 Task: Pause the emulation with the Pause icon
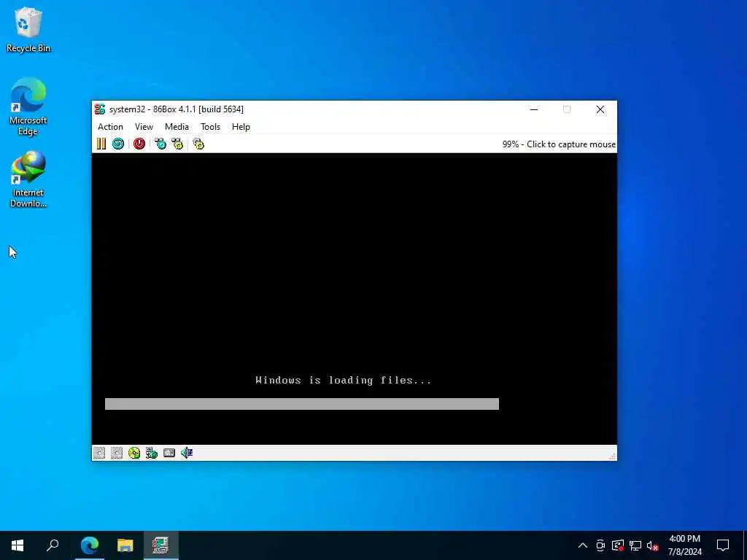click(101, 144)
